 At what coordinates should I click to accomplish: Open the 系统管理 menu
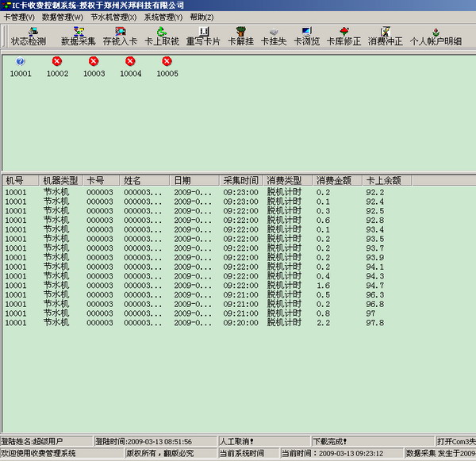[163, 17]
